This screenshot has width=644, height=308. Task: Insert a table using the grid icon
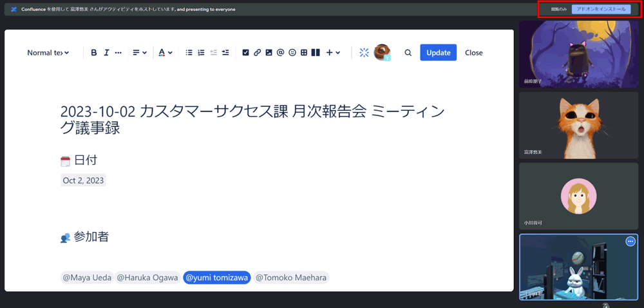(304, 53)
